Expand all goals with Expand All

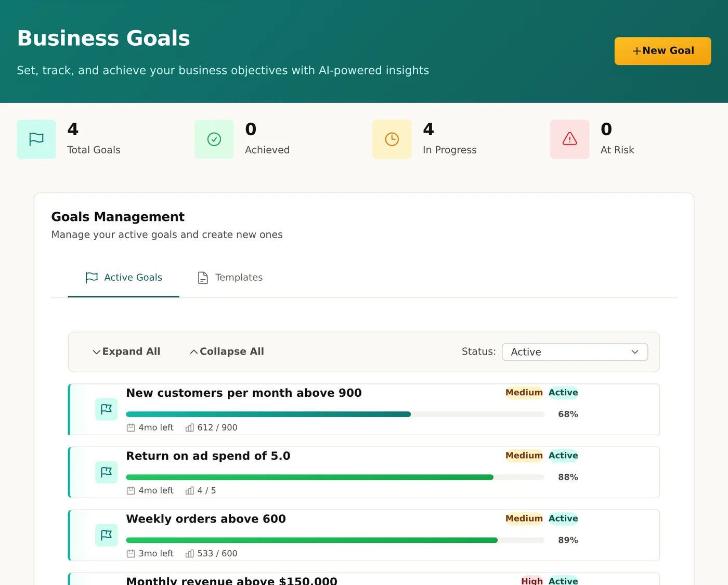click(x=126, y=352)
